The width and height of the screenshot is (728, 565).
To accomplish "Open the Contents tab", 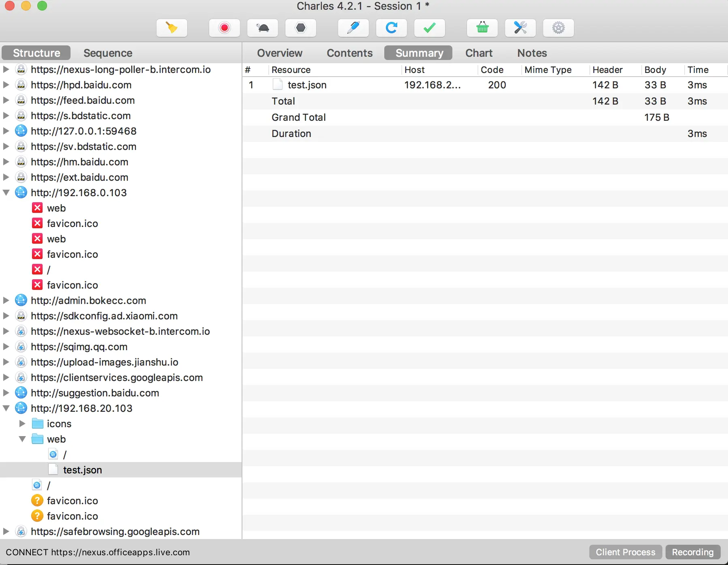I will [x=350, y=53].
